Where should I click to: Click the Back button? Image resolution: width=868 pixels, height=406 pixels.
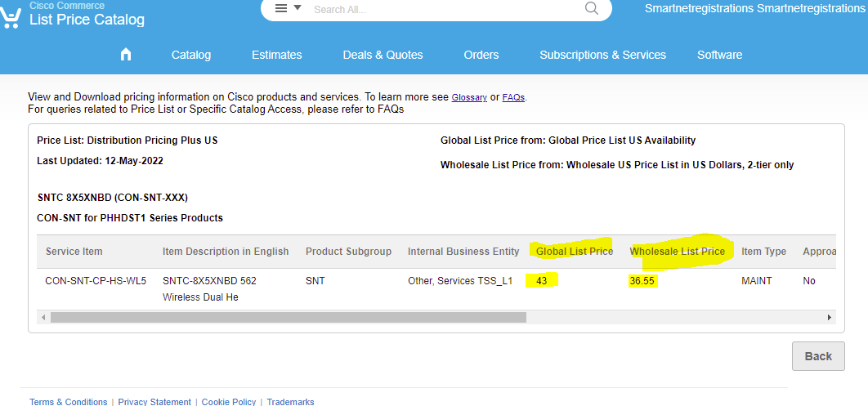818,356
